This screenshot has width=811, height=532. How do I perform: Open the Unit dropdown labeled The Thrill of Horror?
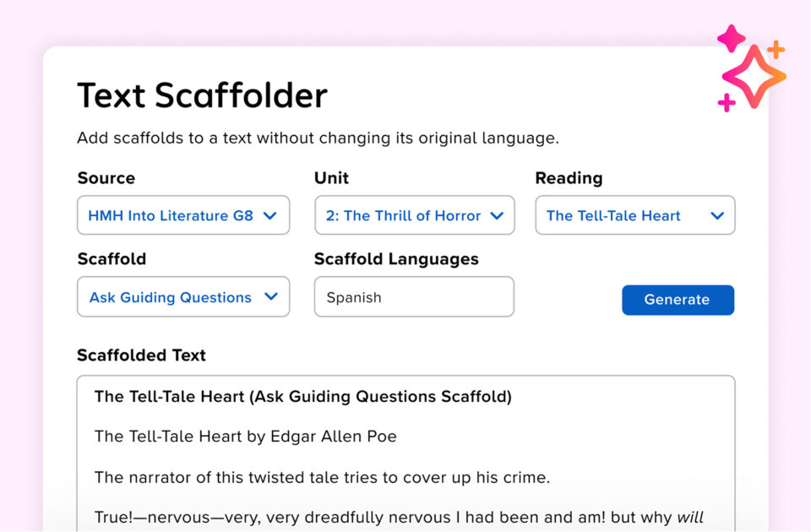click(414, 215)
